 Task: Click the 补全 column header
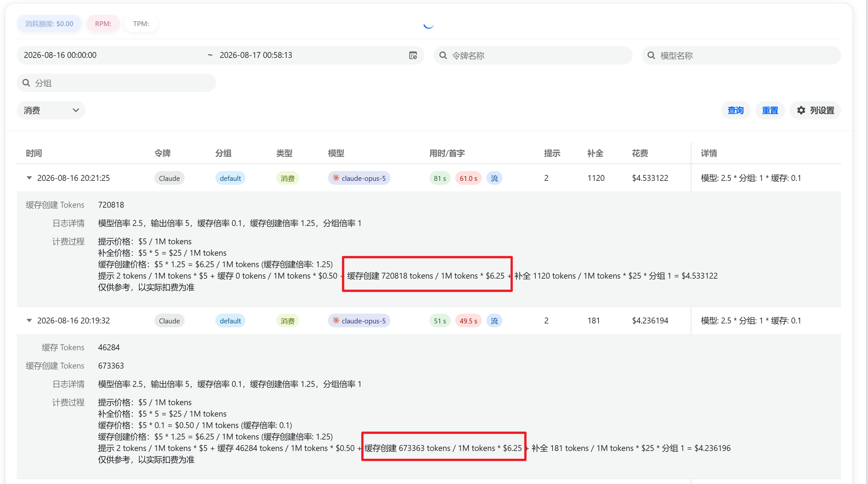click(595, 153)
